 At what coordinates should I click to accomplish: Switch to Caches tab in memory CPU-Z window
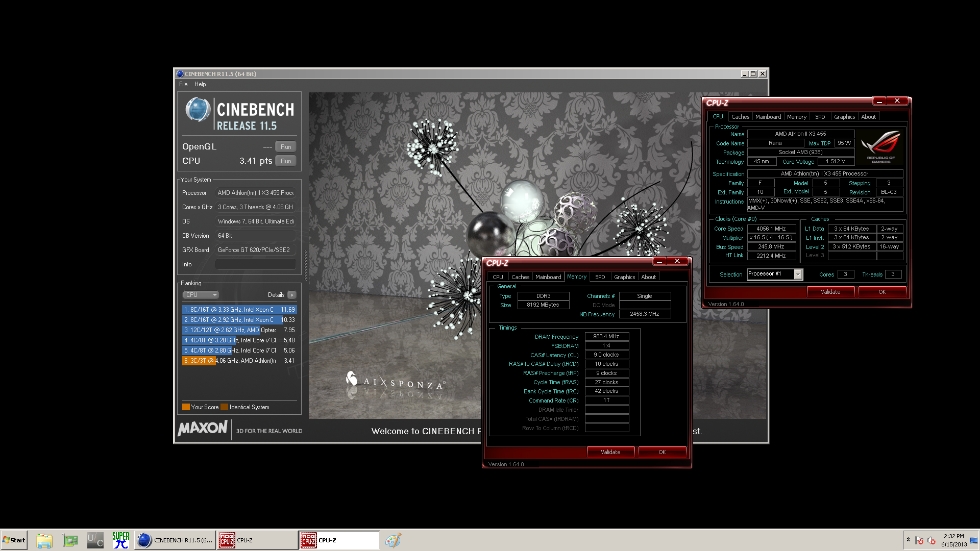click(x=521, y=277)
